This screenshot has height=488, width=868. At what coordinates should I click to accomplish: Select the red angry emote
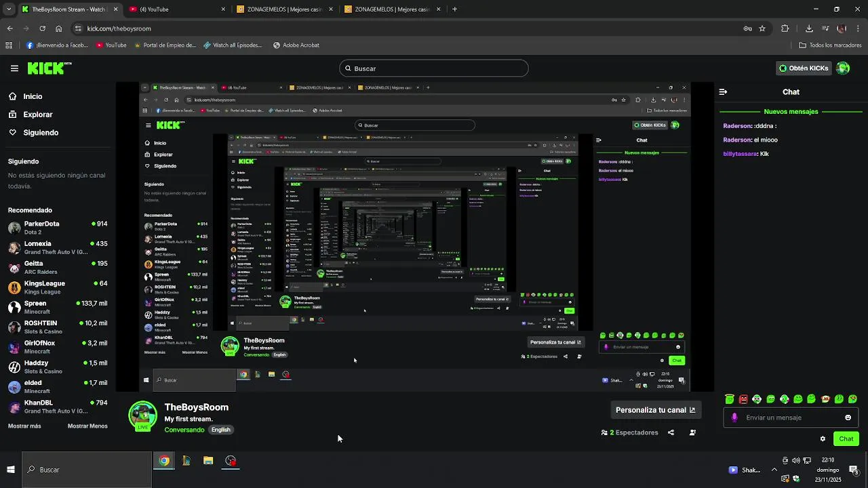743,399
